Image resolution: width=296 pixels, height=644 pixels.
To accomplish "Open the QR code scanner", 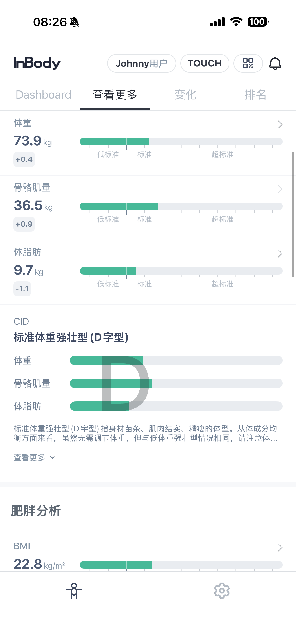I will (248, 63).
